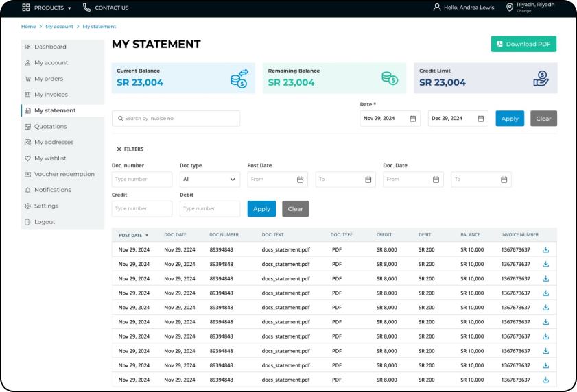This screenshot has width=577, height=392.
Task: Click the Doc. Type column header
Action: (341, 234)
